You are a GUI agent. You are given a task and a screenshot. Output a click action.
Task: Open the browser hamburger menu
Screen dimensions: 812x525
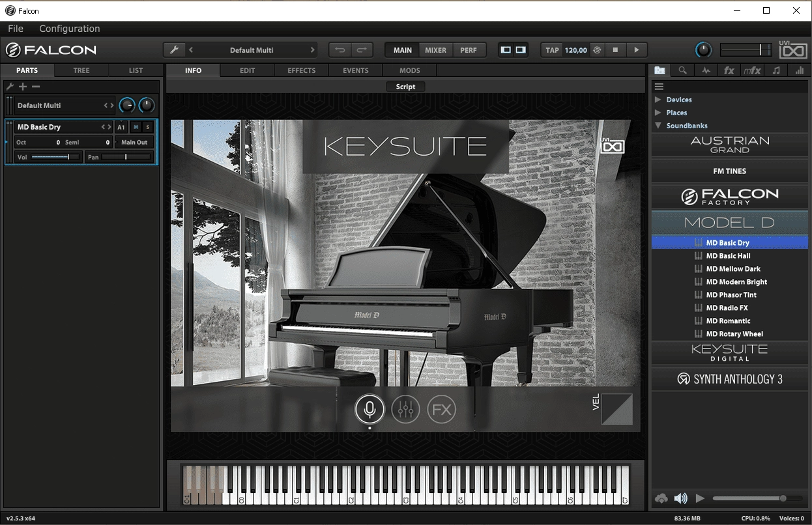[659, 87]
